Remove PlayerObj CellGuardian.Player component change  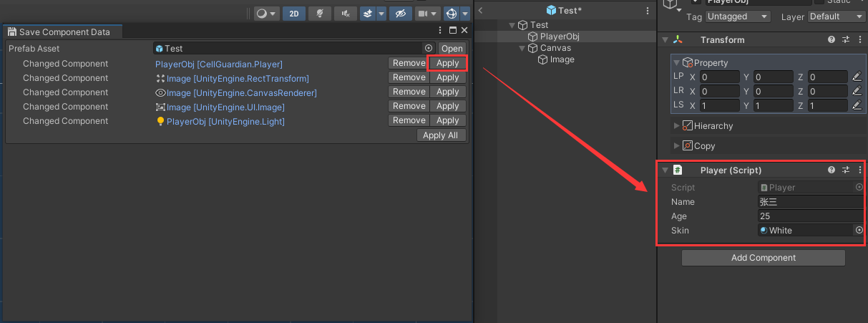click(x=409, y=63)
